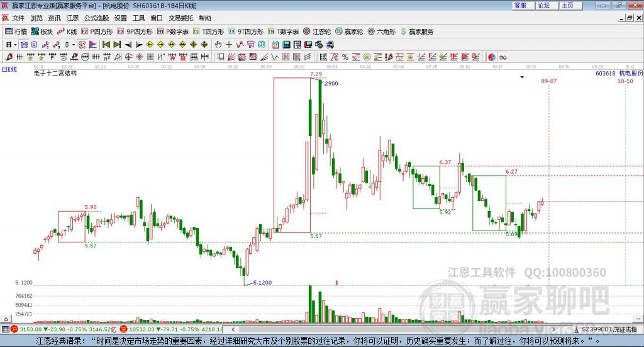
Task: Click the 09-07 date marker
Action: (x=548, y=81)
